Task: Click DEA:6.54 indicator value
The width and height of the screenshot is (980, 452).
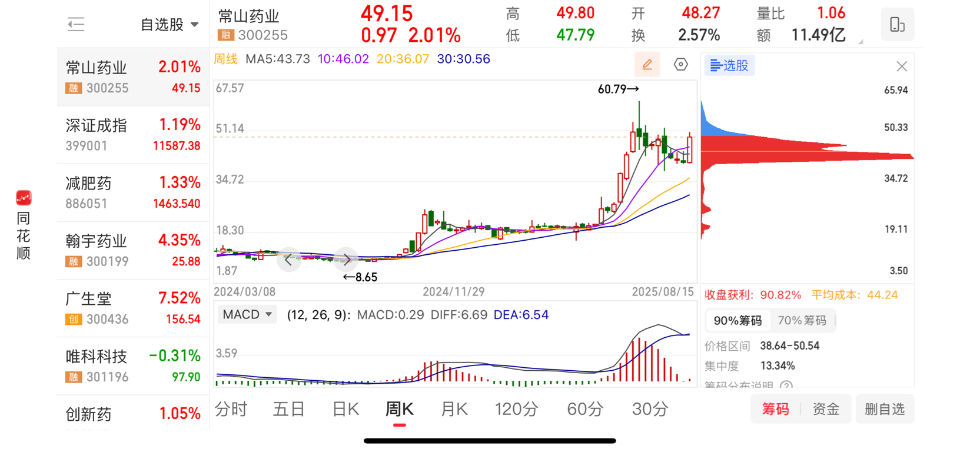Action: click(521, 315)
